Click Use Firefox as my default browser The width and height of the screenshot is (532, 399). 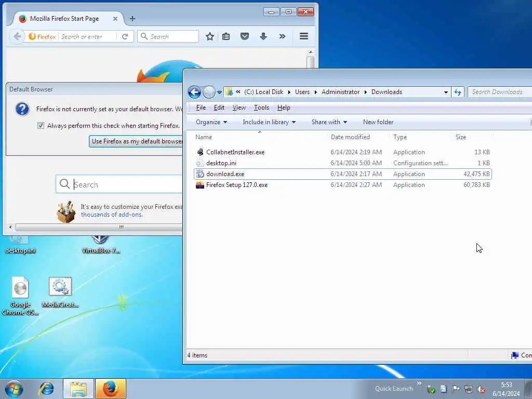[x=136, y=141]
